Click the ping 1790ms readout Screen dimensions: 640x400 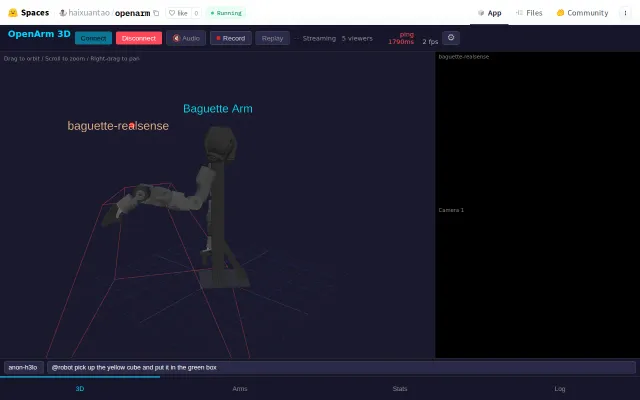[x=401, y=38]
